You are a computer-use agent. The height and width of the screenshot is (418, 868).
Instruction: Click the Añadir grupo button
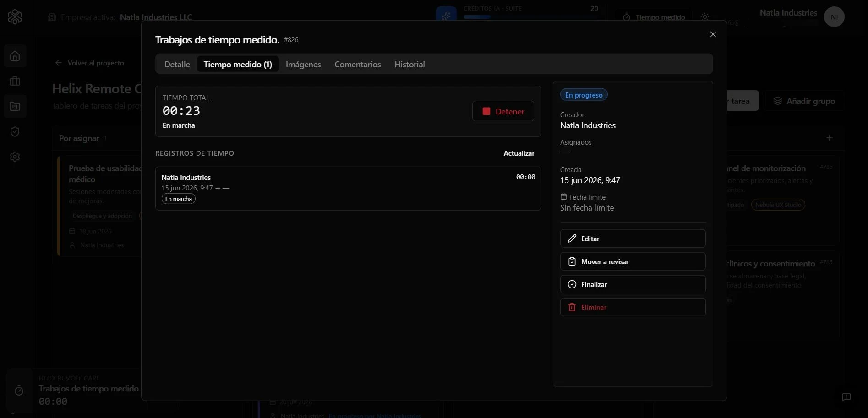coord(804,101)
